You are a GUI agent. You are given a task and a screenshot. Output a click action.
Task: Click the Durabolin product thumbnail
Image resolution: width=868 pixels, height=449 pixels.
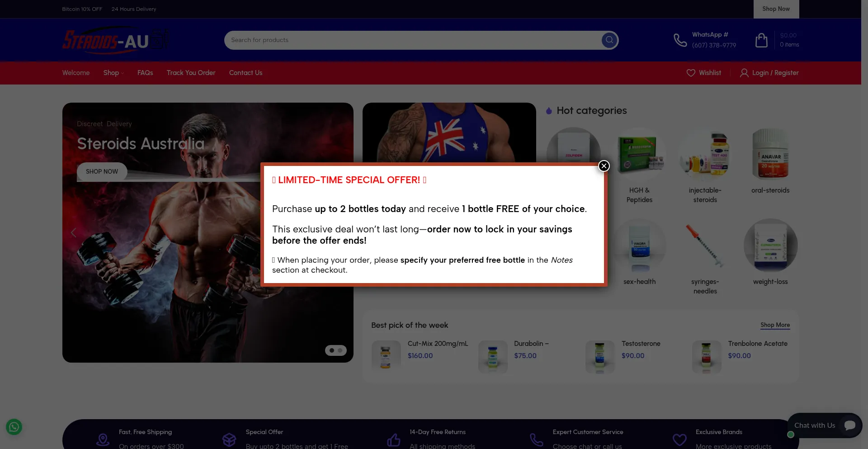[493, 357]
